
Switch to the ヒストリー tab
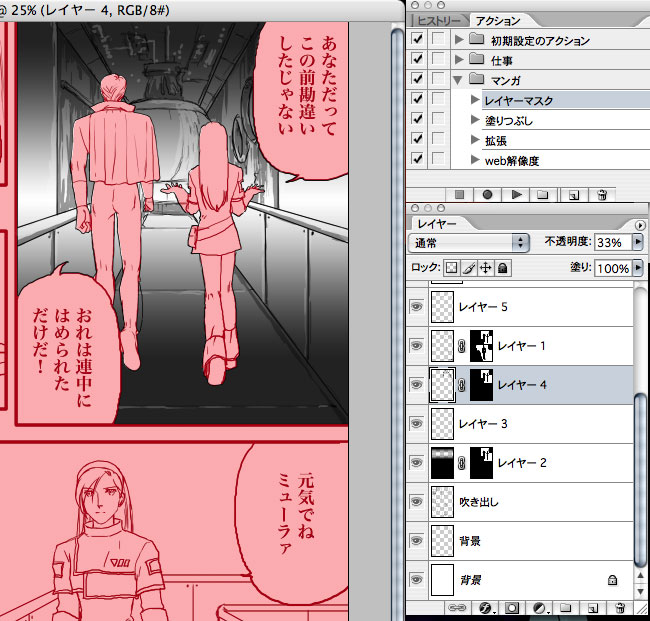point(438,20)
